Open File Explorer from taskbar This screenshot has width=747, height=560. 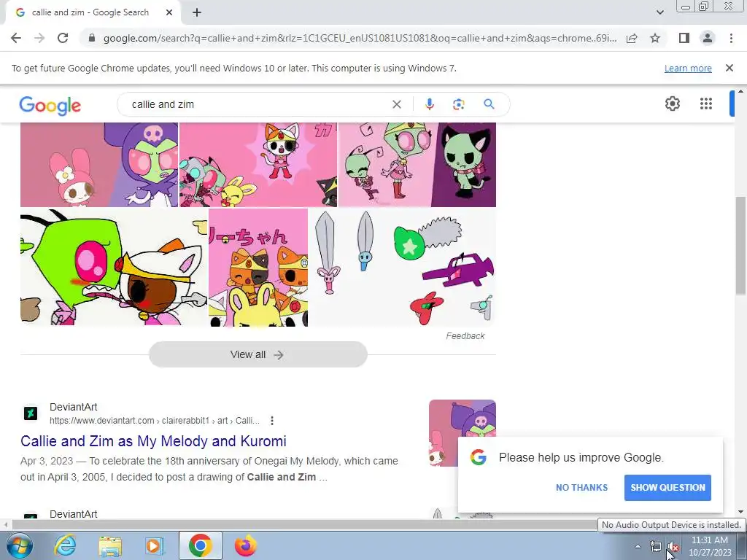coord(110,545)
